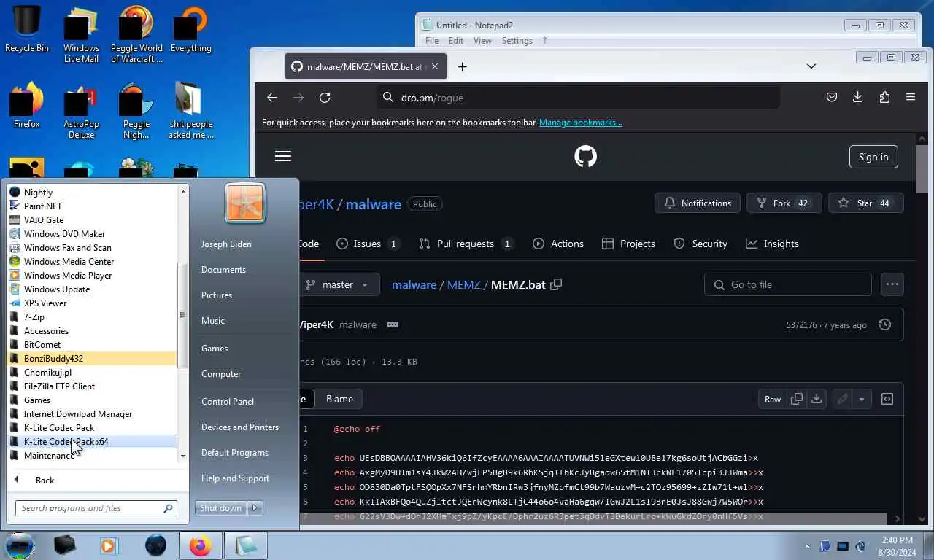
Task: Switch to the Issues tab
Action: [368, 244]
